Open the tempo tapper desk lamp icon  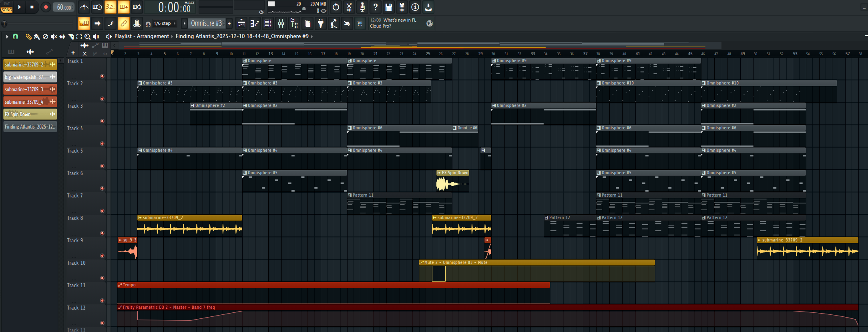(x=334, y=24)
